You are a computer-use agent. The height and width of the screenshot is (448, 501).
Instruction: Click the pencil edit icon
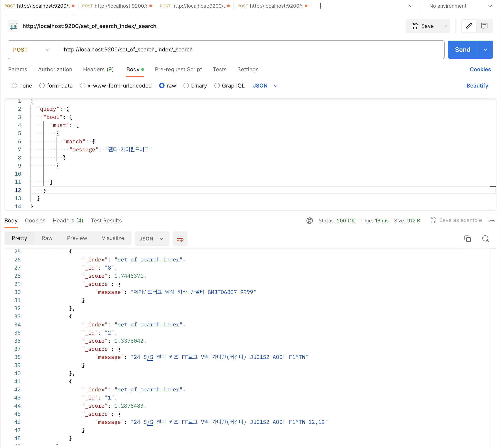[x=469, y=26]
